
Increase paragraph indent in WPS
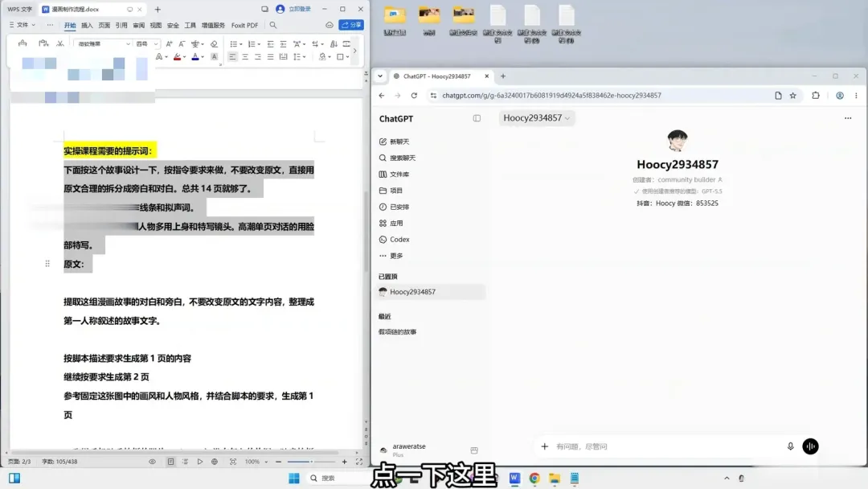point(283,43)
